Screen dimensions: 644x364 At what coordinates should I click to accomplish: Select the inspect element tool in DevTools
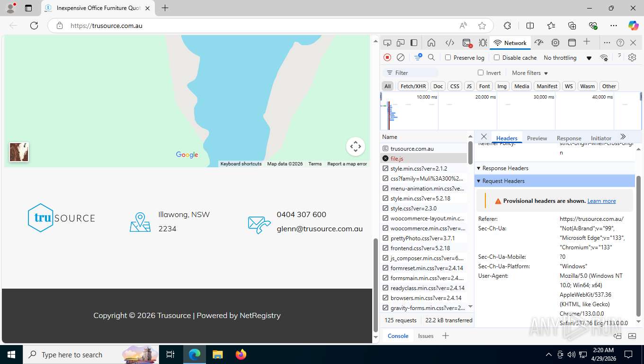387,43
